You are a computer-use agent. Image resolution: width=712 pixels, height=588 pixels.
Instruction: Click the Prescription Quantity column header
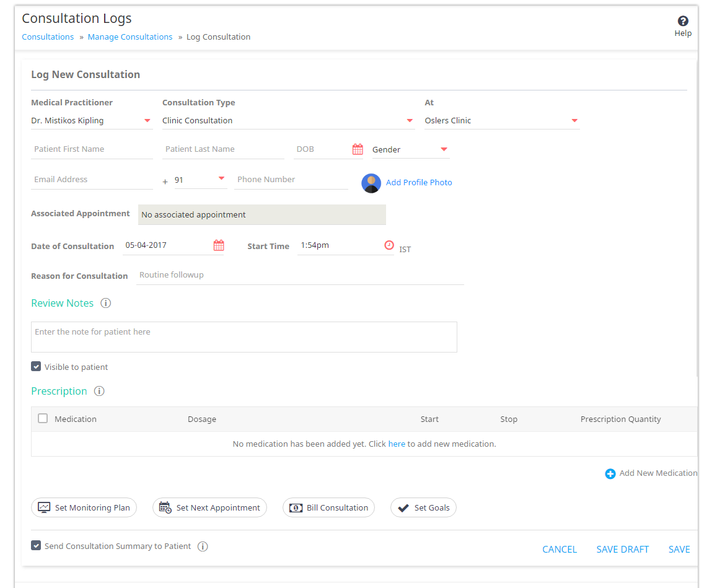[620, 419]
